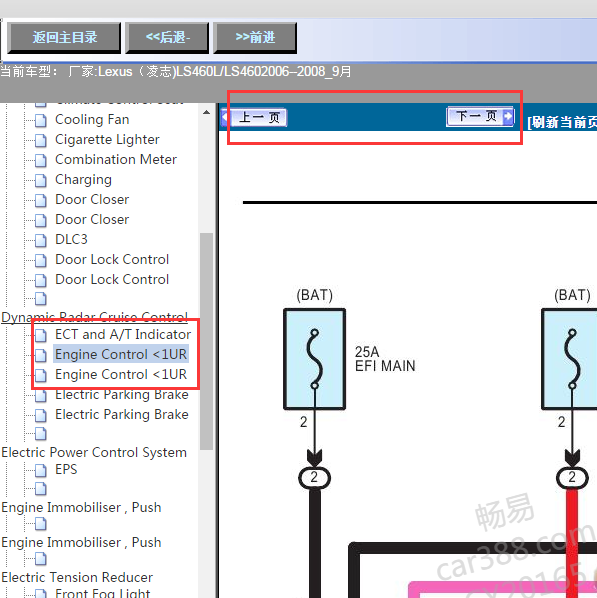Click page icon beside DLC3
The width and height of the screenshot is (597, 598).
pos(41,240)
